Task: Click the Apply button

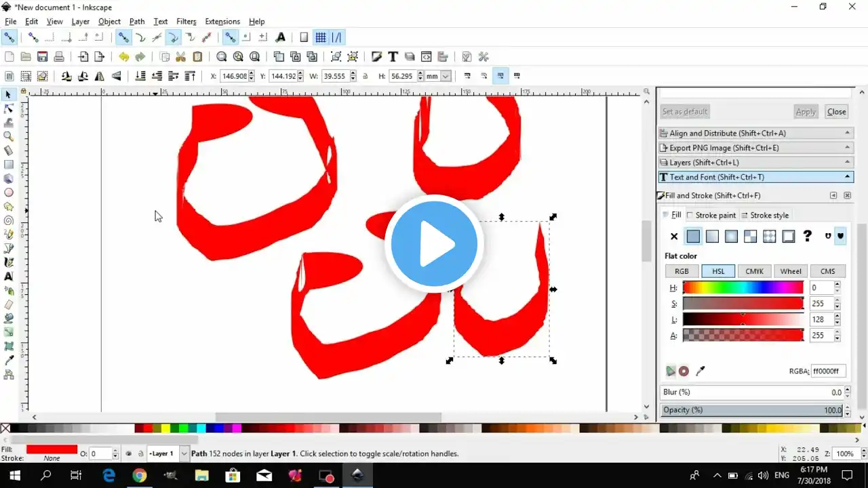Action: pos(806,112)
